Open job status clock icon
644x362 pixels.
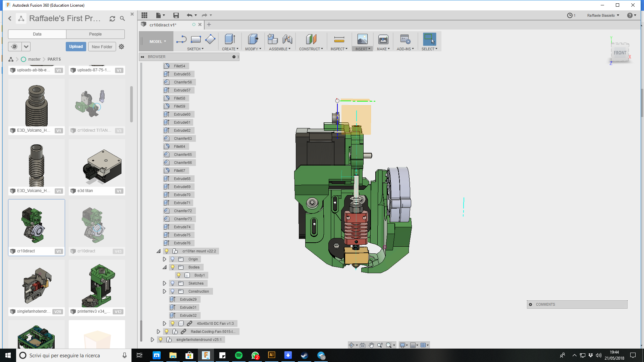point(570,15)
